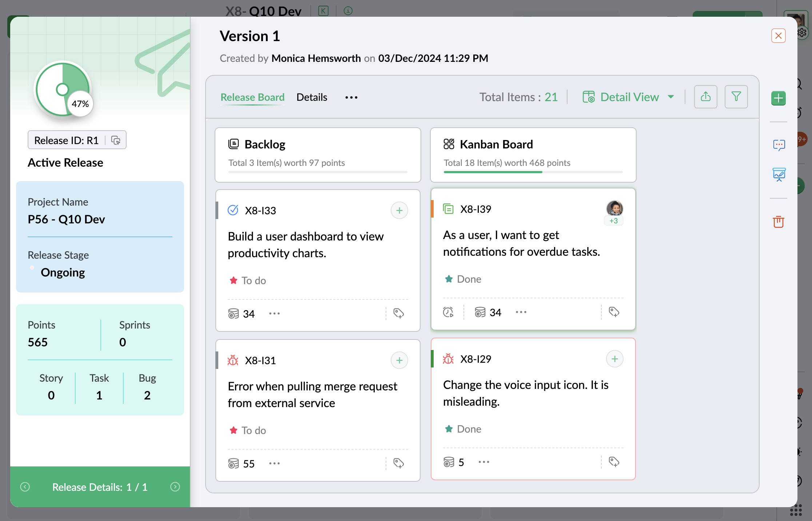Viewport: 812px width, 521px height.
Task: Click the export share icon
Action: point(705,97)
